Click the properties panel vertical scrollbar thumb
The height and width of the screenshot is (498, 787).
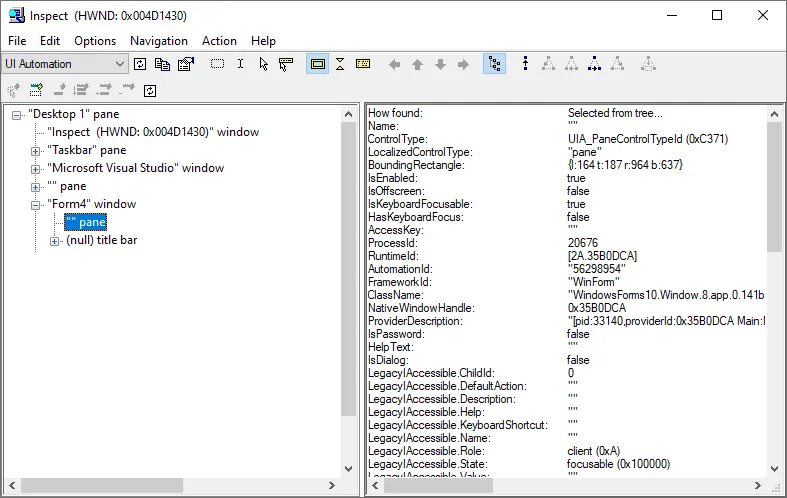(774, 187)
